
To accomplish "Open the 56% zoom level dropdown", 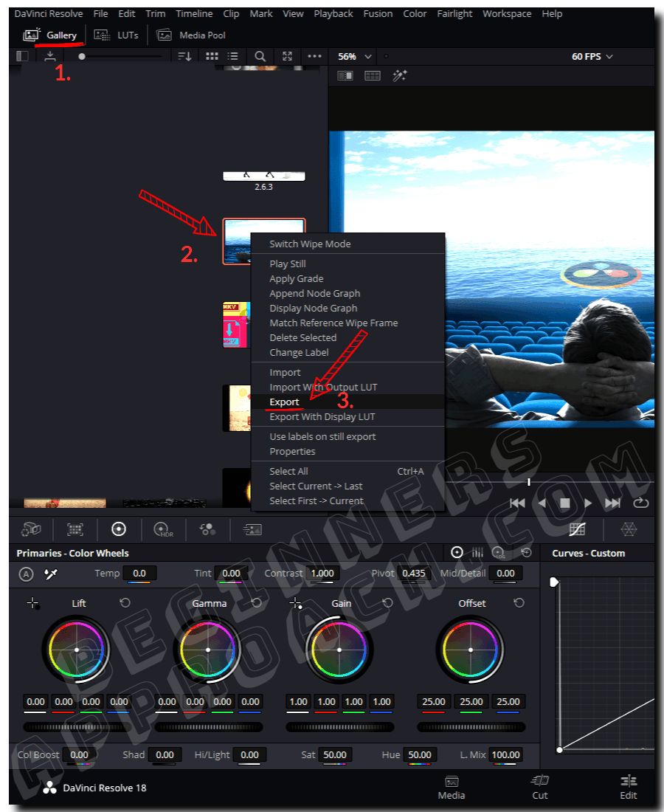I will [x=353, y=56].
